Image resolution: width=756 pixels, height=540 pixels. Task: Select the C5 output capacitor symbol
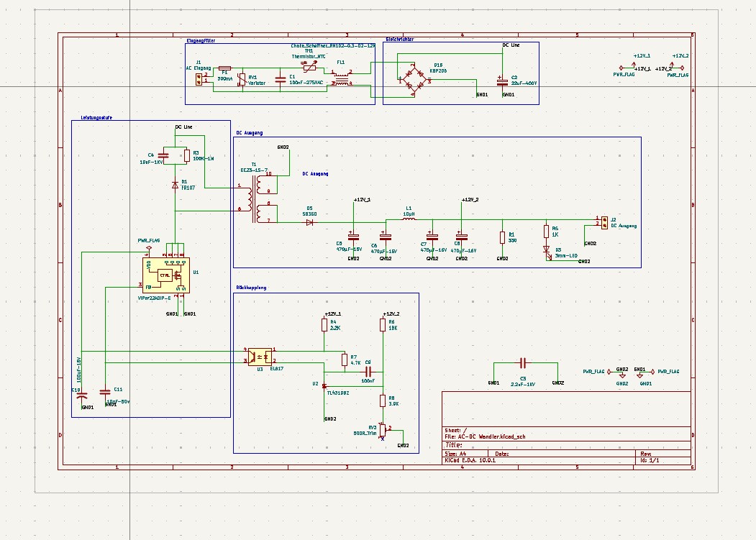[353, 237]
